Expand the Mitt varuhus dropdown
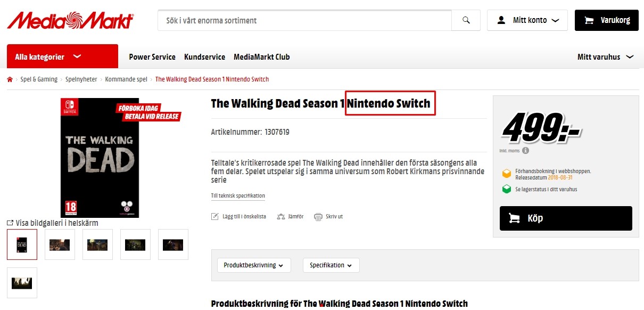Image resolution: width=644 pixels, height=310 pixels. 605,57
